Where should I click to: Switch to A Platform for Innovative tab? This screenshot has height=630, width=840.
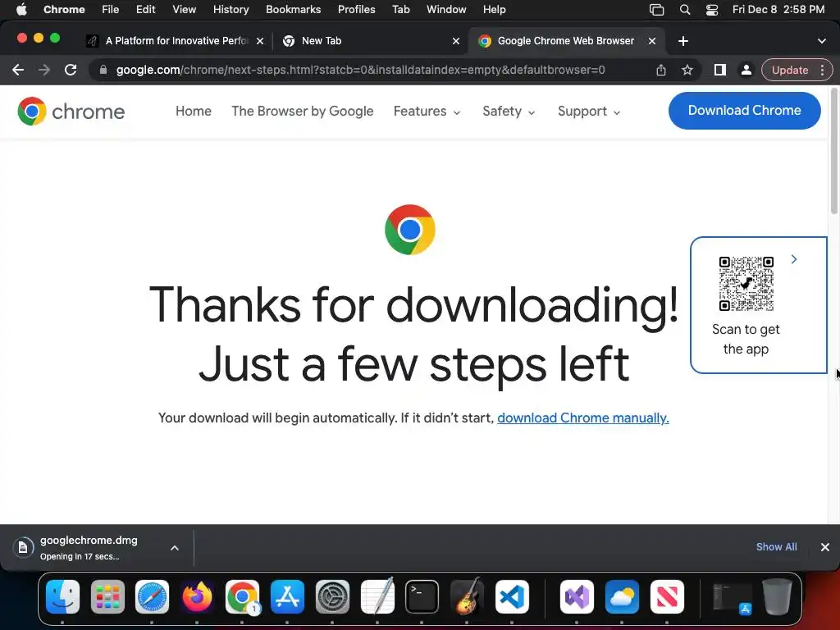point(175,41)
